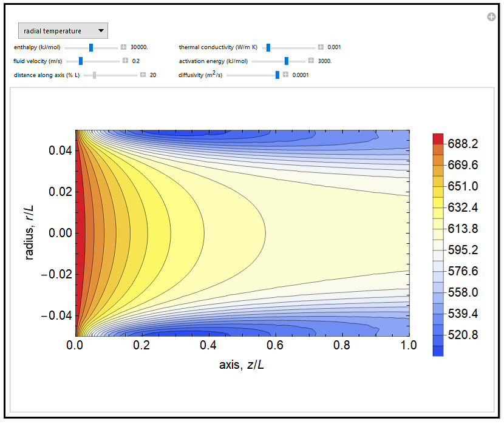This screenshot has width=504, height=424.
Task: Click the diffusivity slider handle
Action: click(x=278, y=75)
